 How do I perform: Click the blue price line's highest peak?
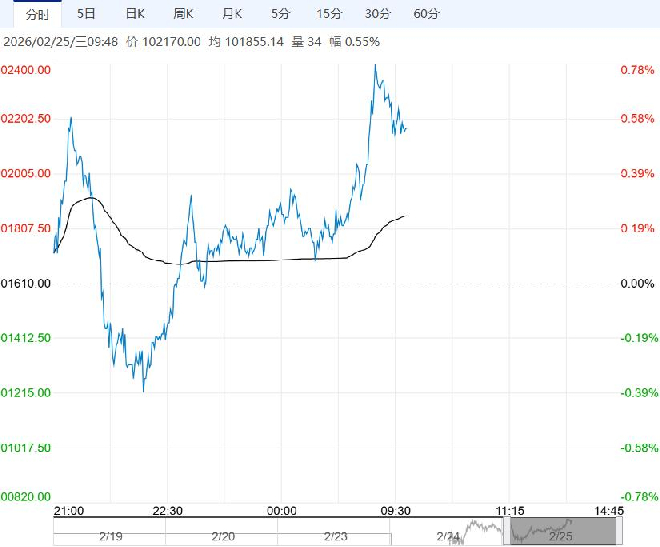pyautogui.click(x=375, y=66)
